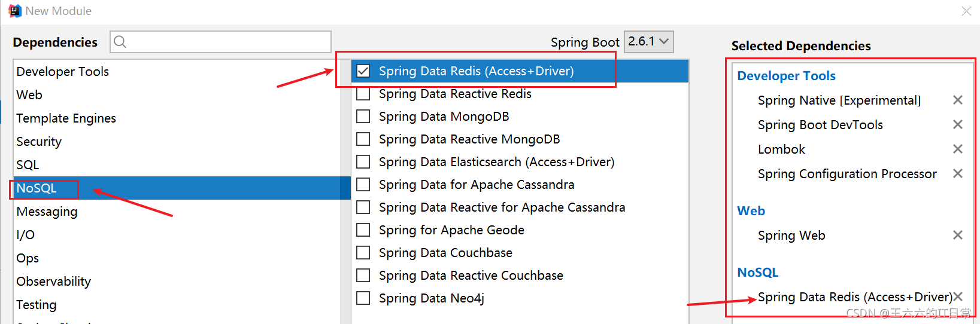
Task: Remove Spring Web dependency
Action: [x=958, y=235]
